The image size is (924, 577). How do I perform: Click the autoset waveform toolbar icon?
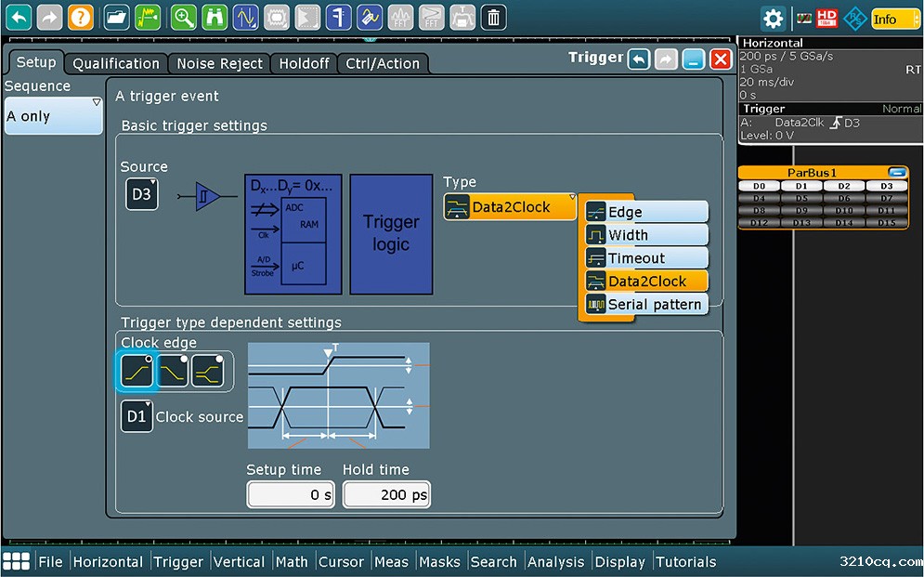point(148,18)
